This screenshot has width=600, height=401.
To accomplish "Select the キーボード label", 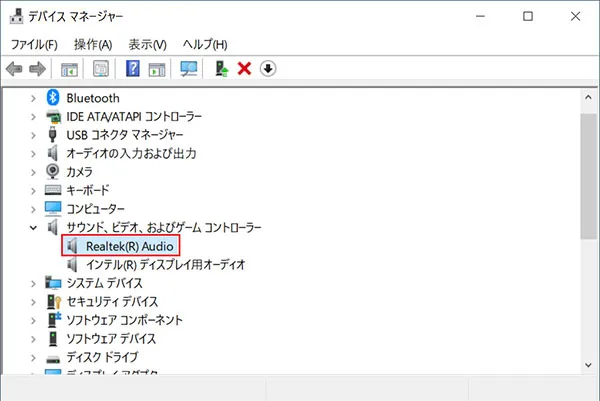I will [x=88, y=190].
